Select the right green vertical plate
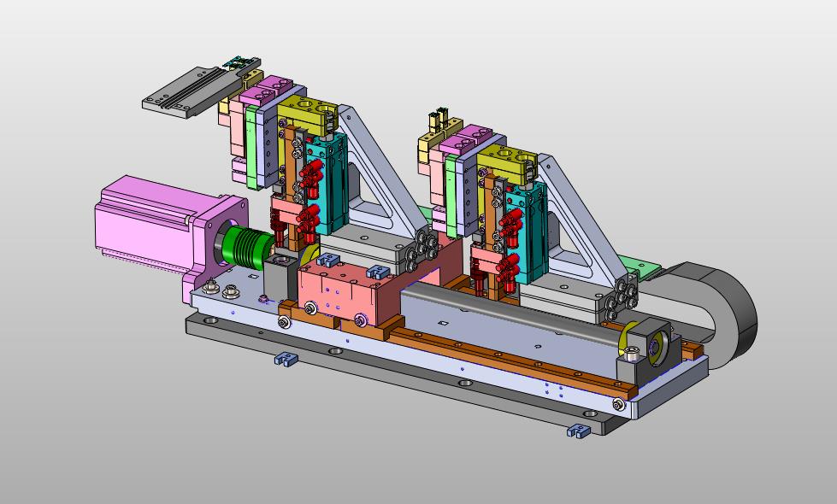Viewport: 837px width, 504px height. [451, 196]
